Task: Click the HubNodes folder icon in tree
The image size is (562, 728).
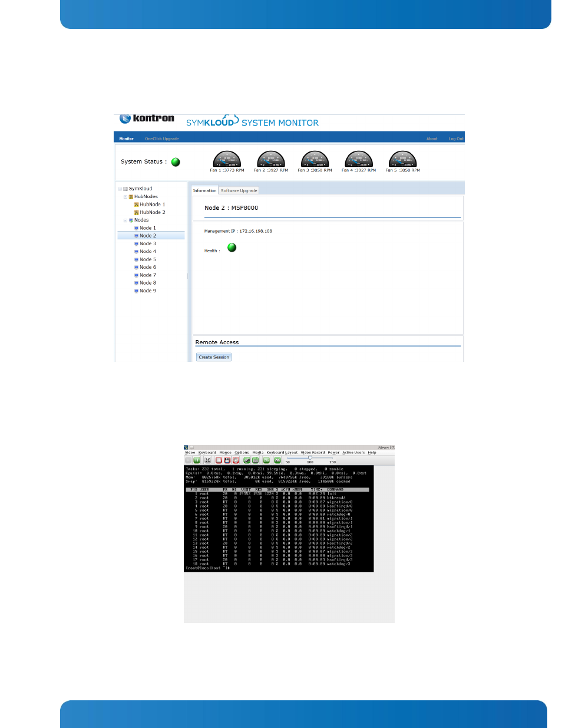Action: [x=131, y=197]
